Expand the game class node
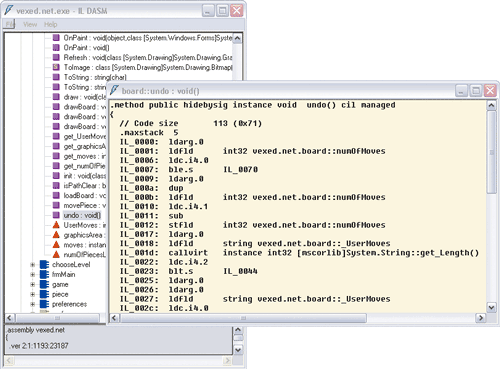The width and height of the screenshot is (500, 369). (x=33, y=284)
